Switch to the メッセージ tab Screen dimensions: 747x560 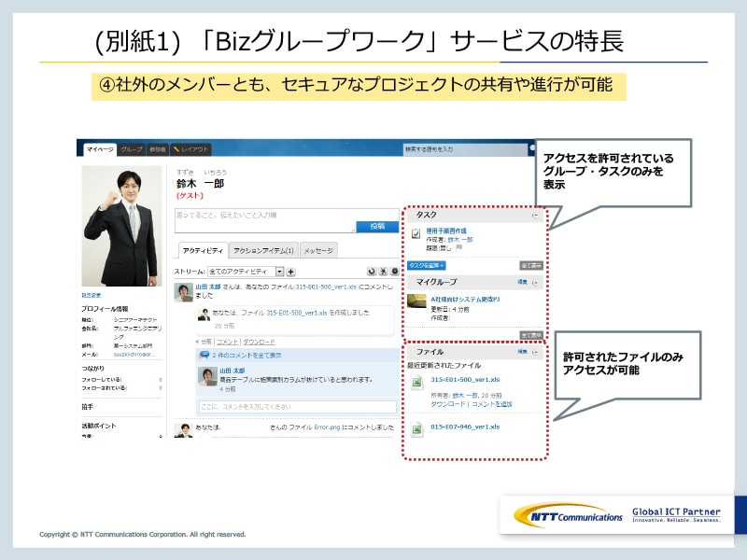[x=318, y=250]
